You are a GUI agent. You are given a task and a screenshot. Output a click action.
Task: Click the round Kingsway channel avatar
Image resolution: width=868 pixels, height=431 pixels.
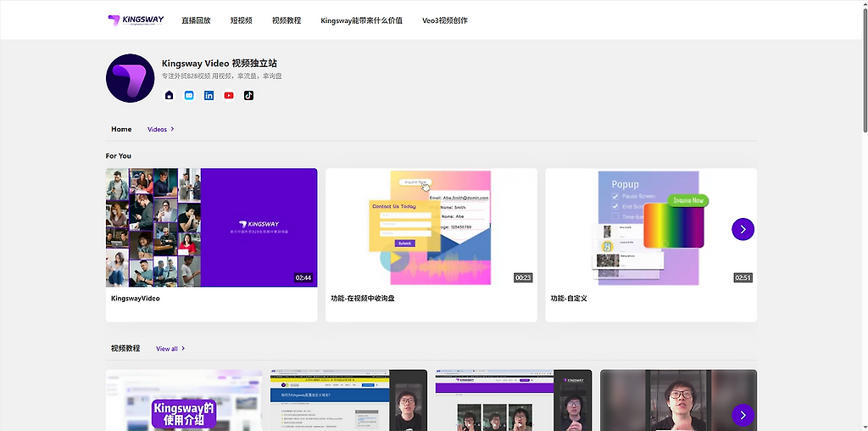pyautogui.click(x=130, y=78)
